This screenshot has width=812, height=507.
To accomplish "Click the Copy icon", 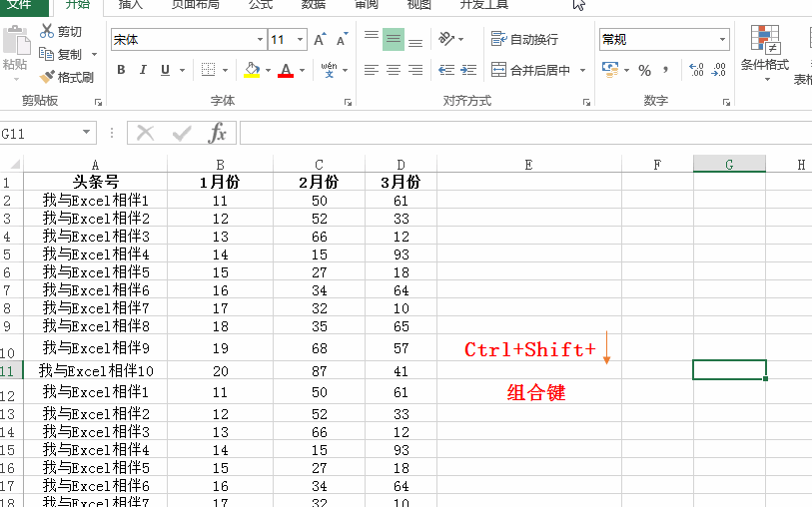I will [x=46, y=54].
